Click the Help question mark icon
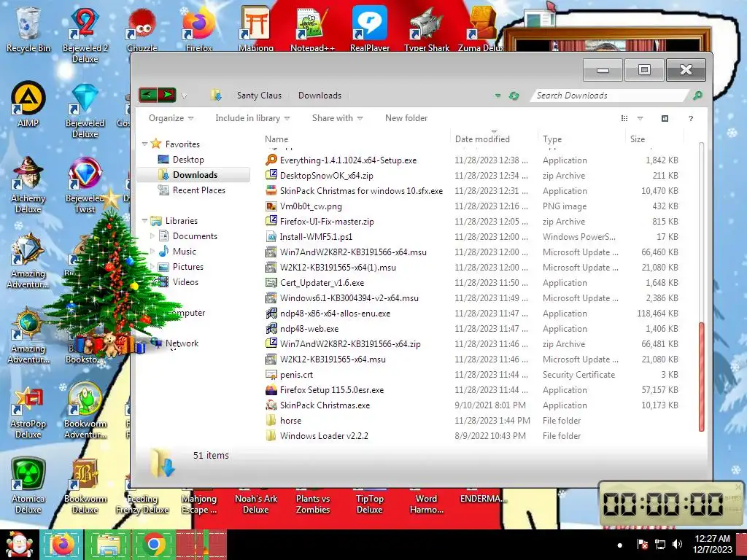The width and height of the screenshot is (747, 560). click(x=690, y=119)
